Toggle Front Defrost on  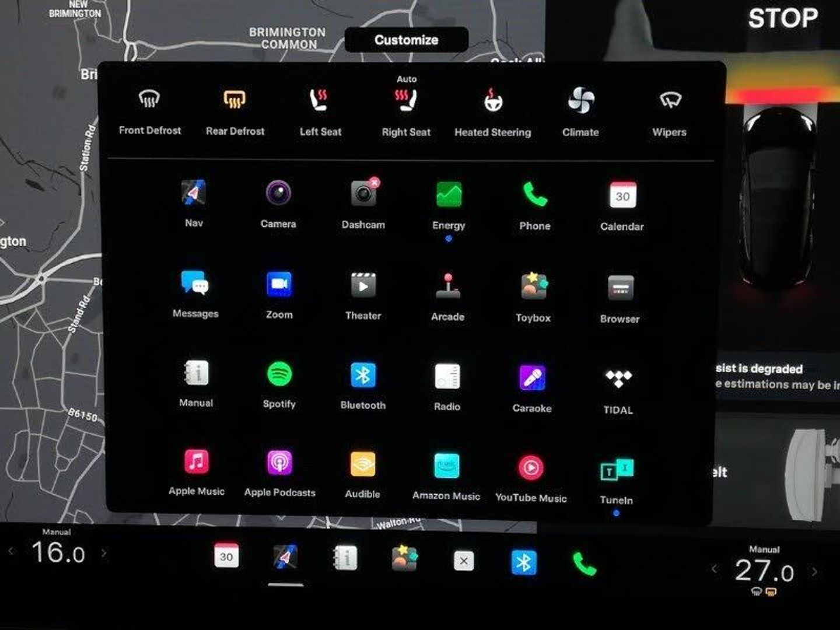150,100
